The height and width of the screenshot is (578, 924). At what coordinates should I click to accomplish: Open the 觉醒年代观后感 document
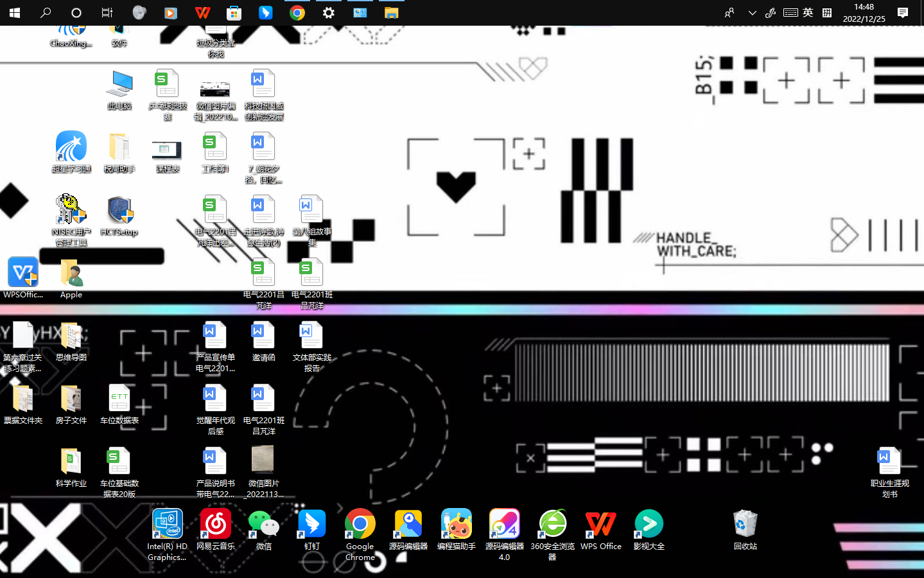(216, 410)
